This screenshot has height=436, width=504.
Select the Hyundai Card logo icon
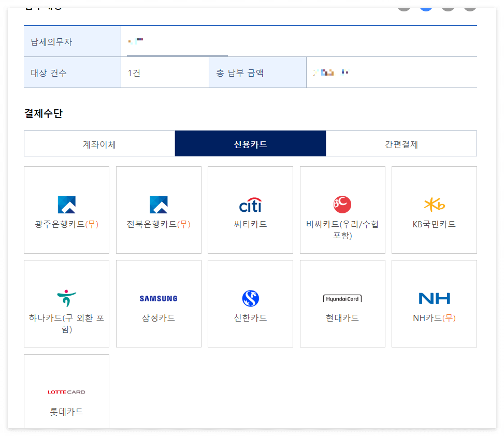click(342, 298)
